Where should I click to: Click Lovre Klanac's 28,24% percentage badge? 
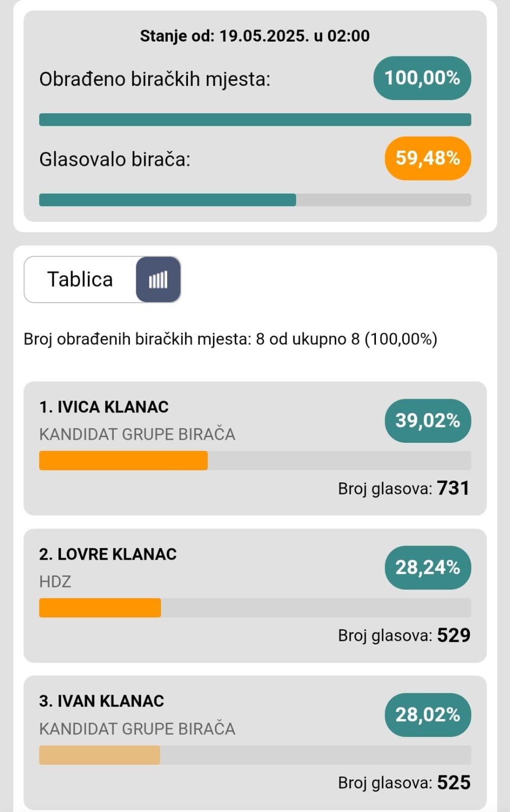pos(428,568)
